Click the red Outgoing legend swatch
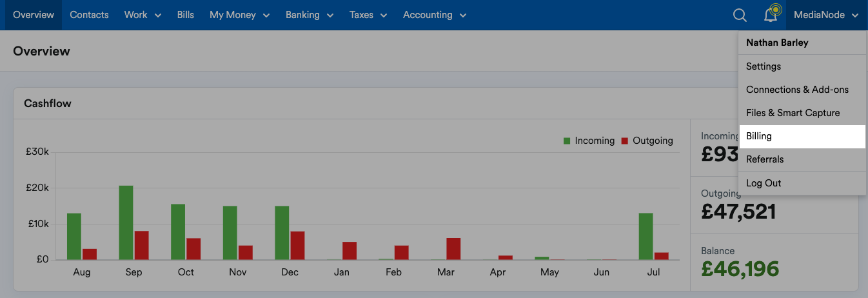868x298 pixels. pos(624,141)
